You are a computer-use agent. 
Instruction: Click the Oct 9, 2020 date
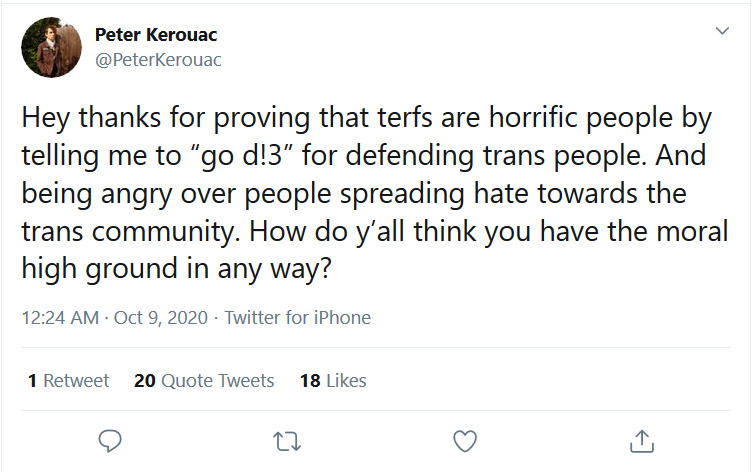(x=161, y=318)
